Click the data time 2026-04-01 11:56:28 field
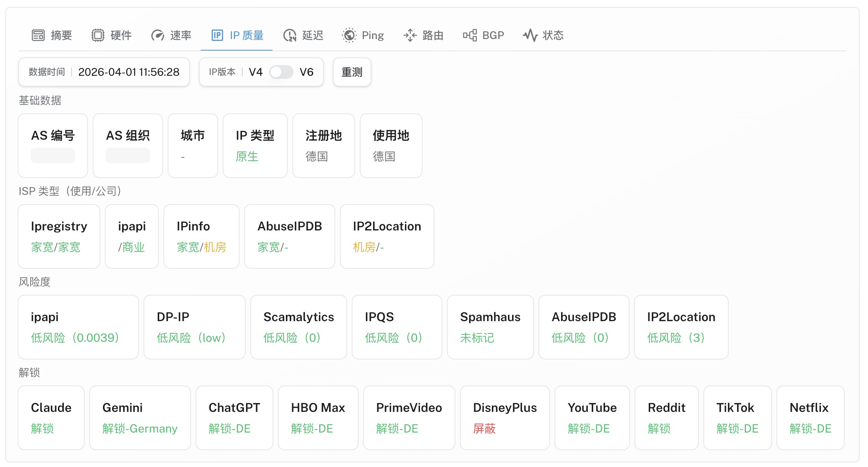Screen dimensions: 868x467 104,72
